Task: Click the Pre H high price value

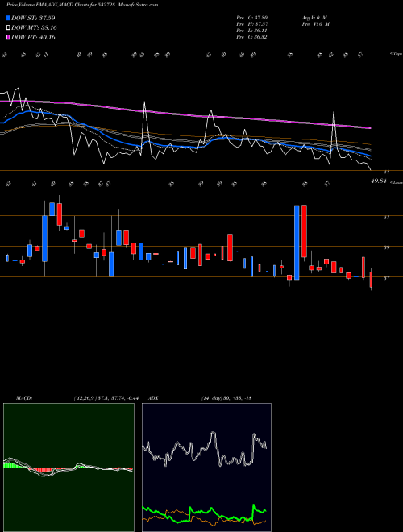Action: coord(251,24)
